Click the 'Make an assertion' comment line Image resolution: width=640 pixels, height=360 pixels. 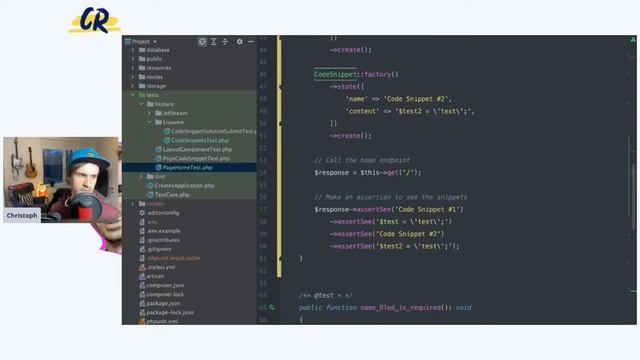point(391,197)
